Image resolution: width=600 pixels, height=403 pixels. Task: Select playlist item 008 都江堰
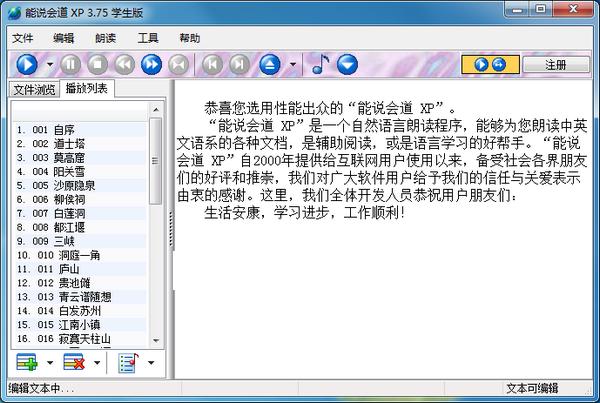point(79,227)
